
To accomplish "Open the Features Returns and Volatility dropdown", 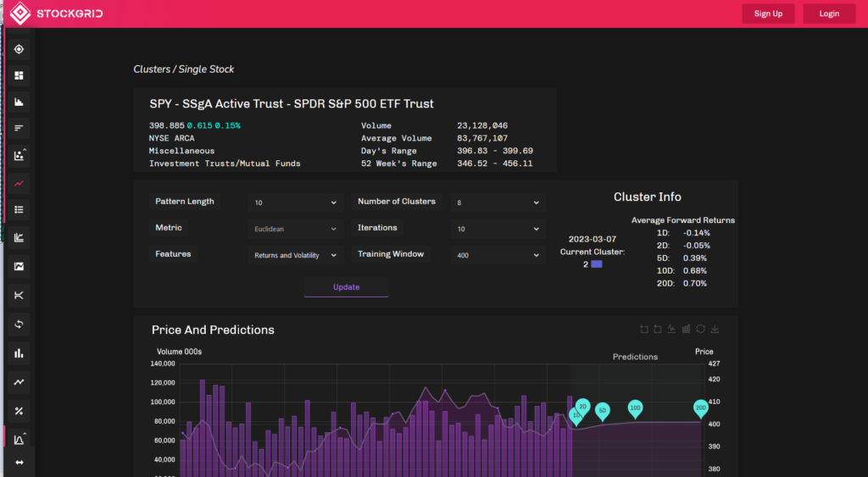I will [x=295, y=255].
